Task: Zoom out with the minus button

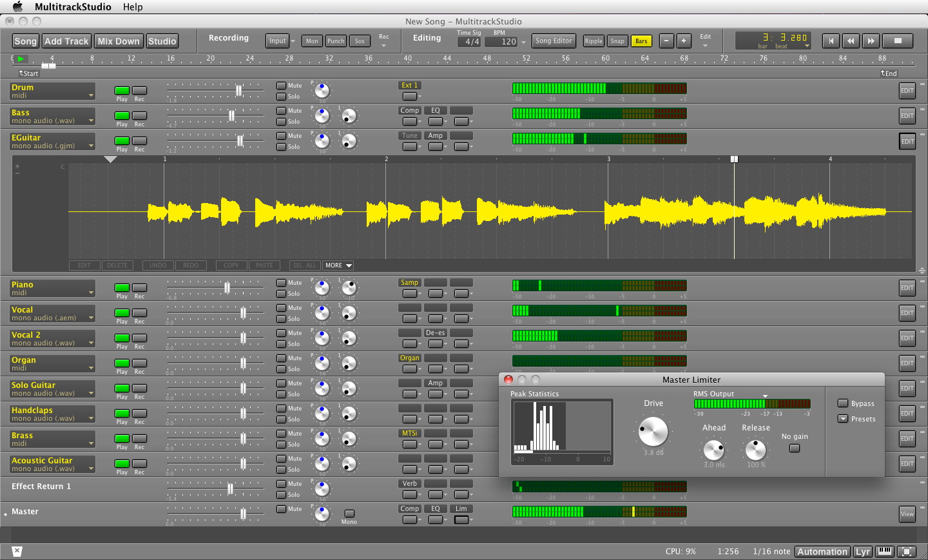Action: [x=666, y=41]
